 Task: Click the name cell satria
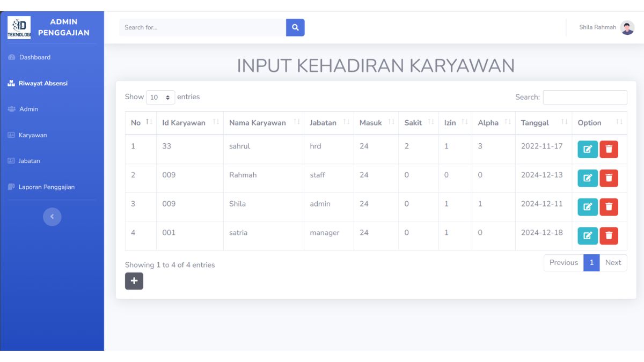click(238, 233)
